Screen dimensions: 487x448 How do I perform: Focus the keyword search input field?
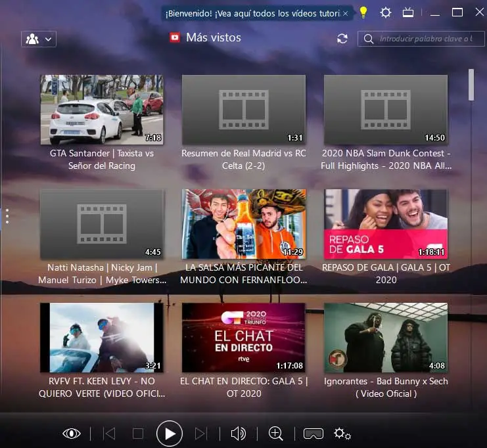[x=421, y=39]
